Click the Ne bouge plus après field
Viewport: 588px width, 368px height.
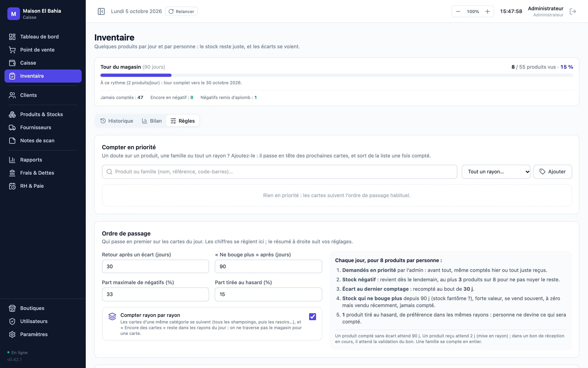(268, 267)
